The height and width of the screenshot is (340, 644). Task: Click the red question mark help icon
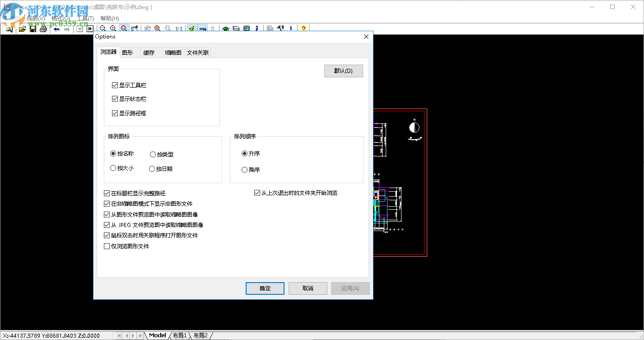(303, 28)
